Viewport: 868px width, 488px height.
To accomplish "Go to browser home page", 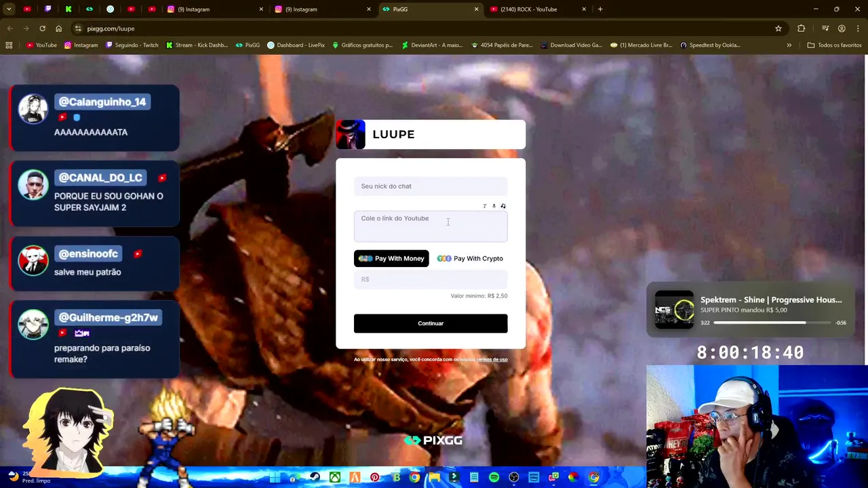I will point(58,28).
